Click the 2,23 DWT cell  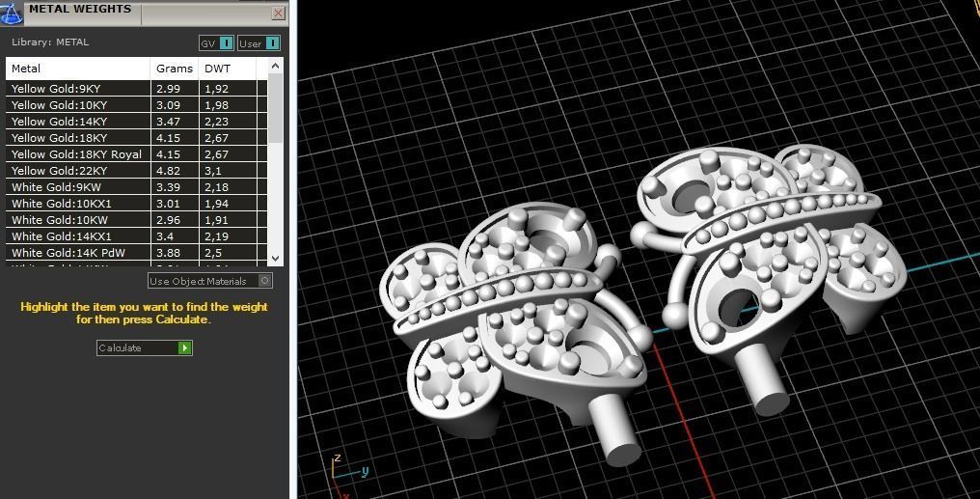(x=228, y=122)
